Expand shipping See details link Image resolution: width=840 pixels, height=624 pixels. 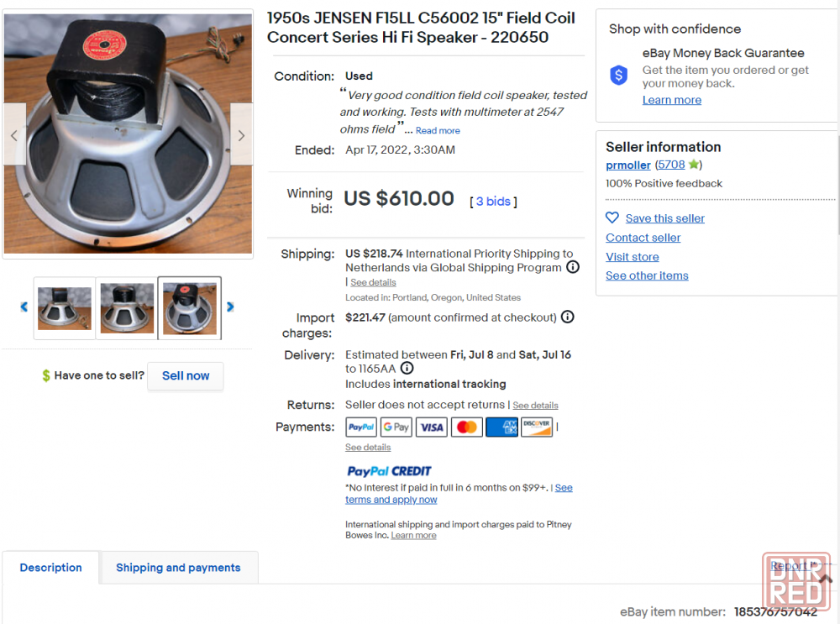point(373,282)
